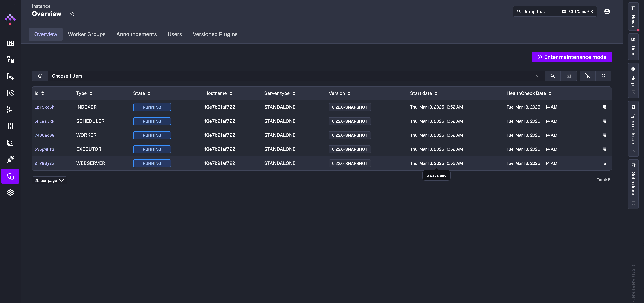
Task: Open the search icon in the filter bar
Action: [553, 76]
